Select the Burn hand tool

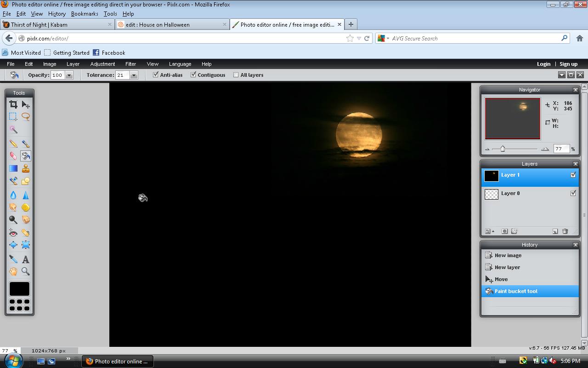coord(26,220)
